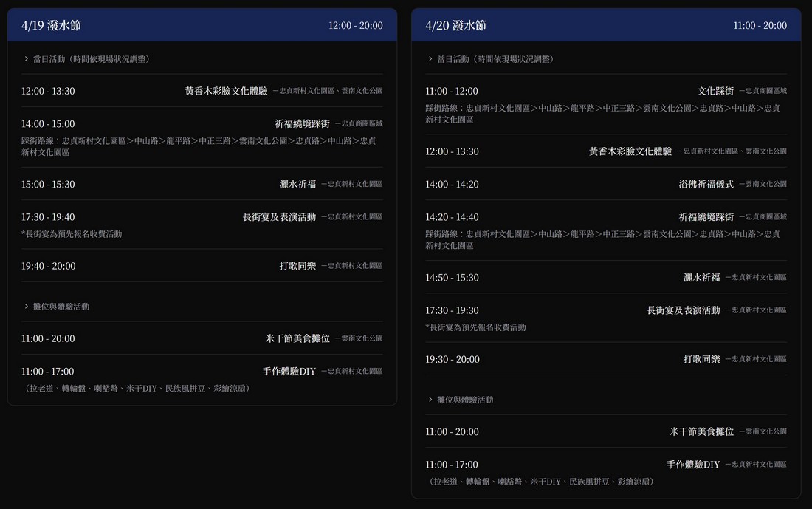This screenshot has height=509, width=812.
Task: Click 灑水祈福 entry in 4/19 schedule
Action: 297,184
